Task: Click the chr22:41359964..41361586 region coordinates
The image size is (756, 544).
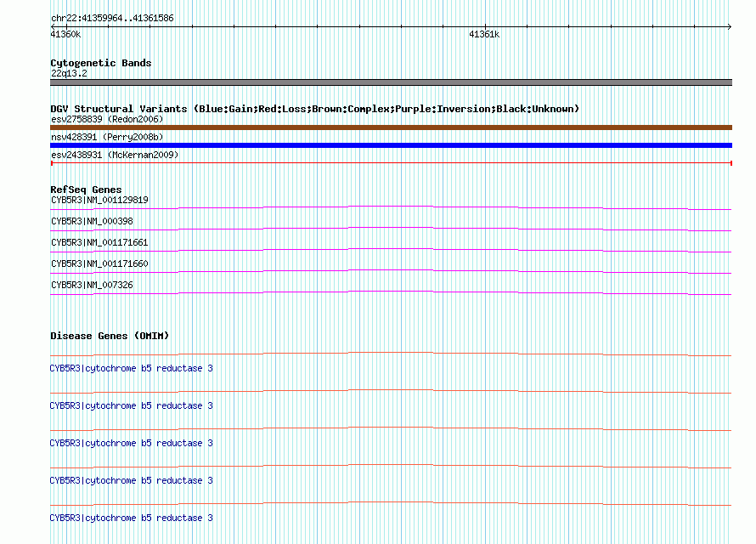Action: click(112, 19)
